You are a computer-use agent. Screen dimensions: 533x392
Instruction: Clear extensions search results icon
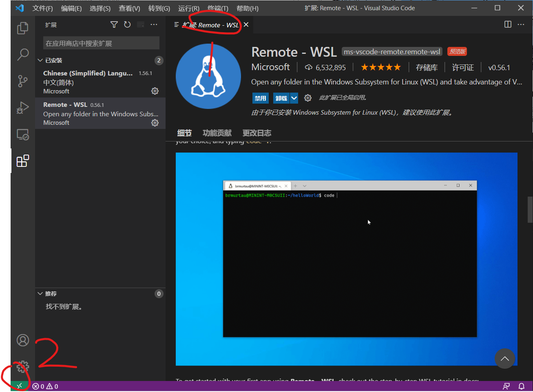click(141, 25)
